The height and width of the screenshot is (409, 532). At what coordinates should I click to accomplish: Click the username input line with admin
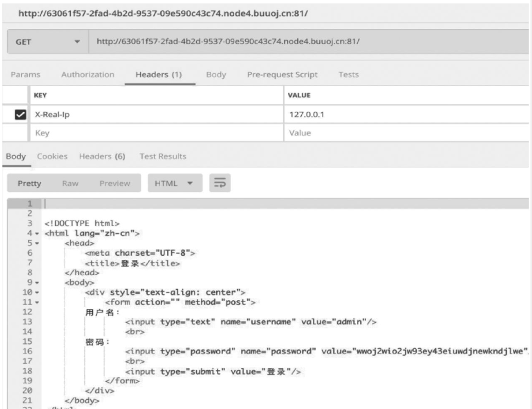(x=251, y=322)
